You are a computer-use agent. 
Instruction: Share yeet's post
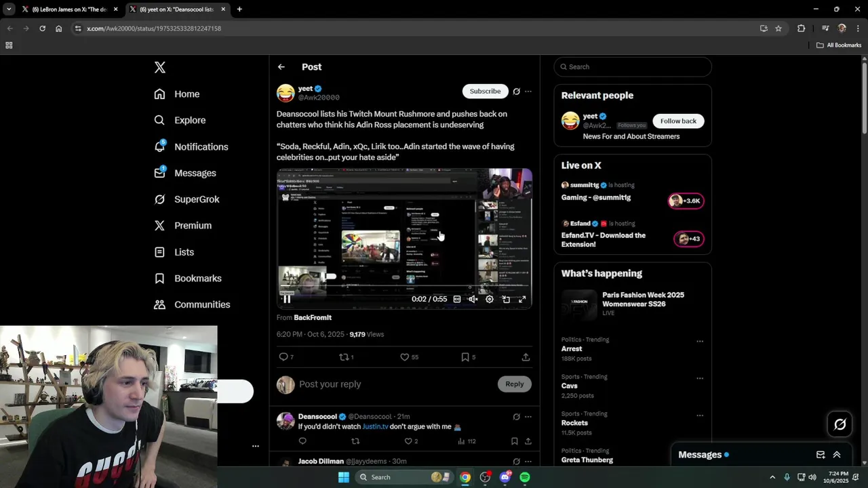tap(526, 357)
